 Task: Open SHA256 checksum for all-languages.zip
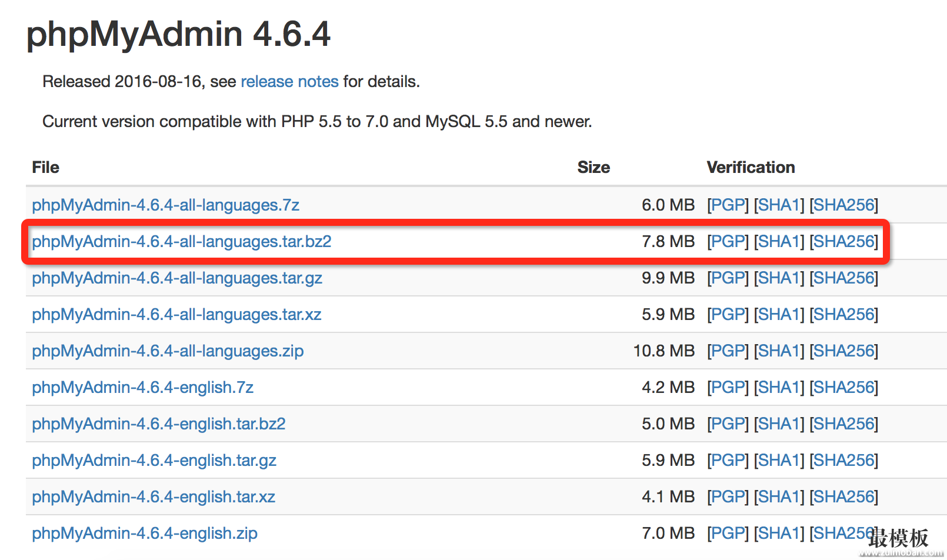(843, 351)
